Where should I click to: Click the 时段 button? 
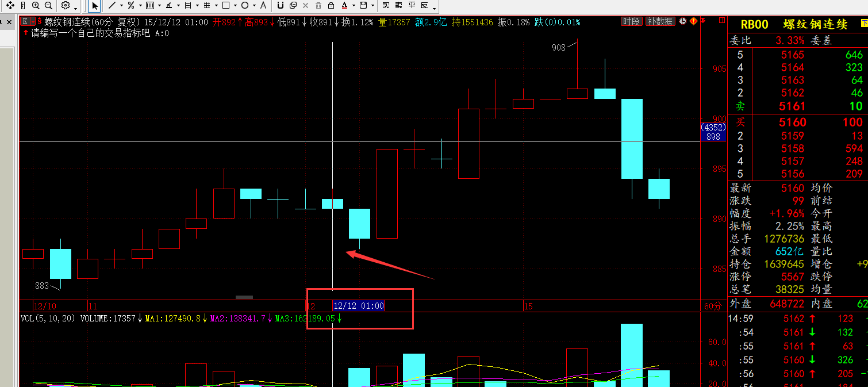pos(631,21)
